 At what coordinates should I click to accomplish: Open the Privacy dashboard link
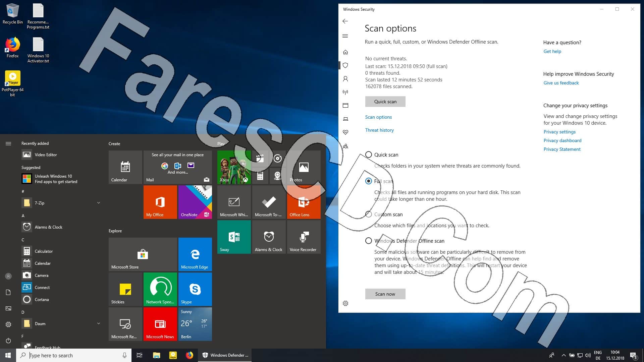click(562, 140)
